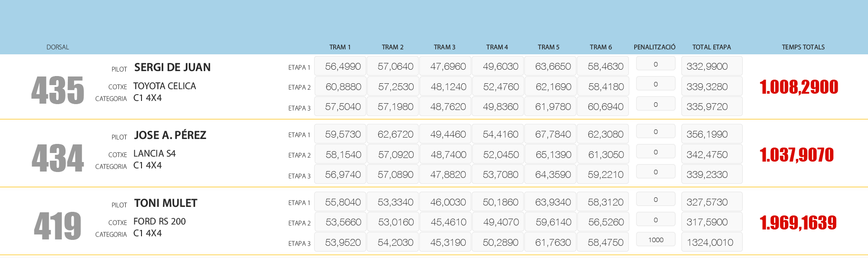Select dorsal number 419

57,226
